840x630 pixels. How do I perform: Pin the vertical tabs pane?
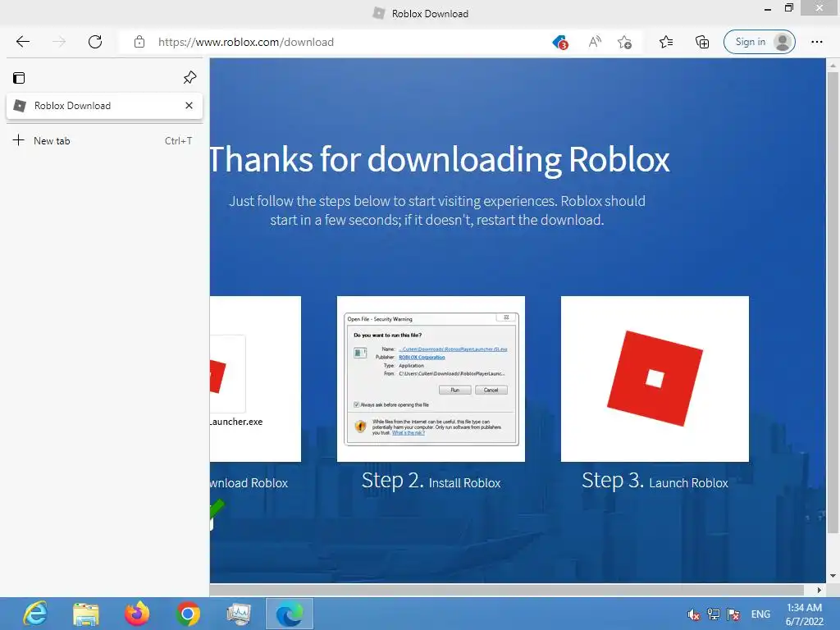[x=189, y=78]
